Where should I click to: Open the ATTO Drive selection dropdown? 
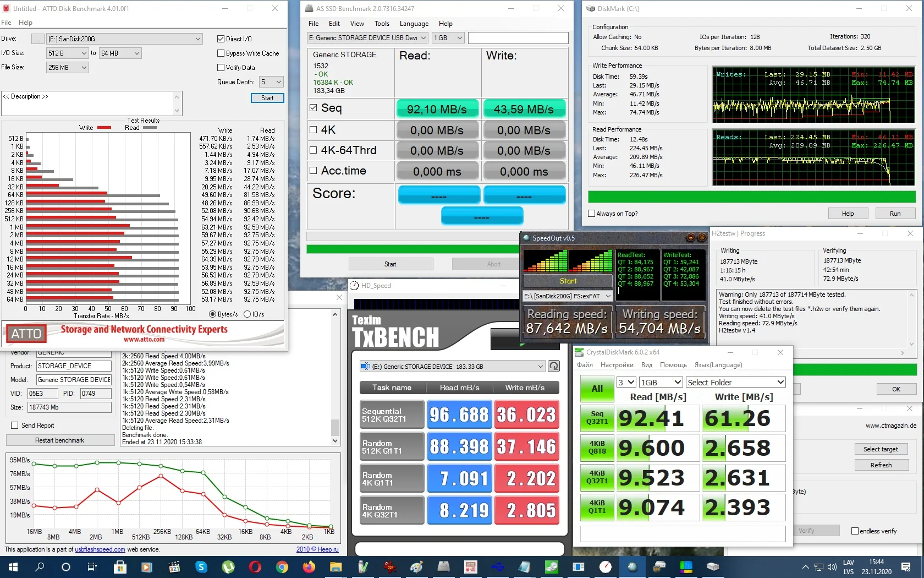point(125,39)
